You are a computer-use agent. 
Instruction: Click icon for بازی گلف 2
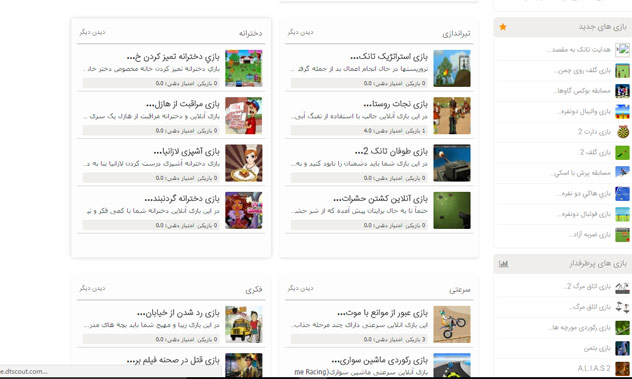(622, 152)
